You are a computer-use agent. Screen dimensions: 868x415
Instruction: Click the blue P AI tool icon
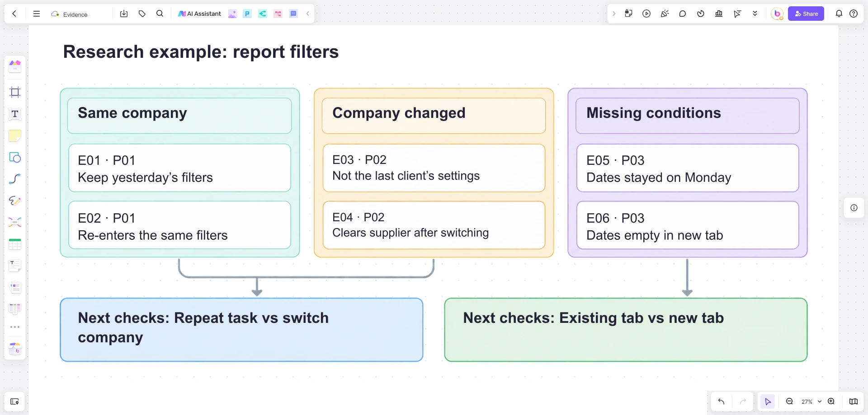(247, 14)
